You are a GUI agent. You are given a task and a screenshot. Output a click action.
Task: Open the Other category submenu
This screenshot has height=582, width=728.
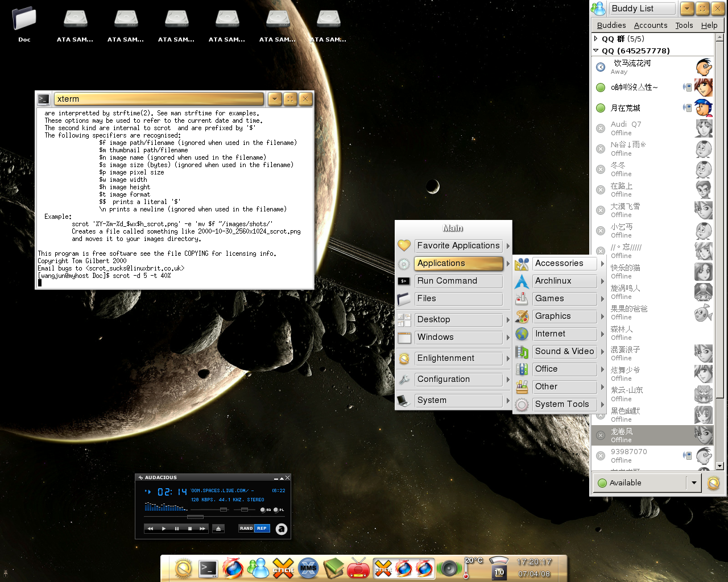565,387
